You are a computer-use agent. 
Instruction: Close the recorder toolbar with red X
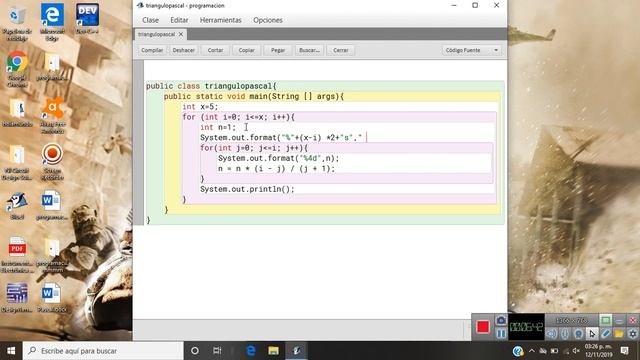[x=633, y=320]
